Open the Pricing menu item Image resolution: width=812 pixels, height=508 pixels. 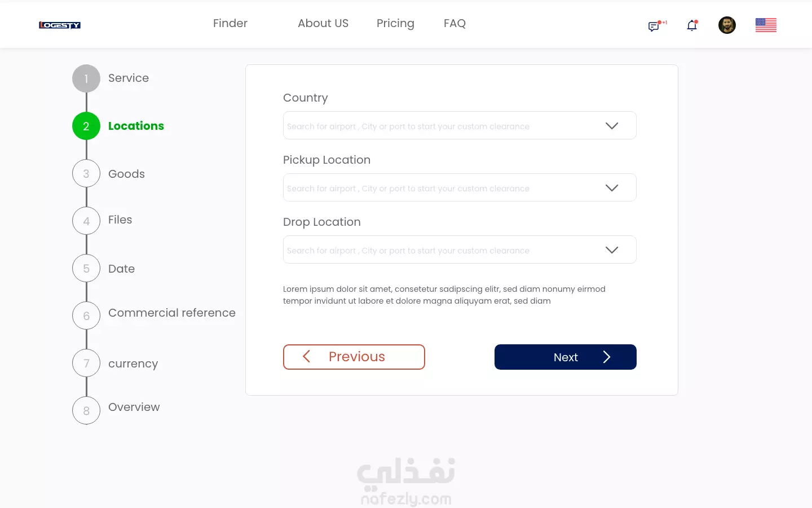pyautogui.click(x=395, y=23)
